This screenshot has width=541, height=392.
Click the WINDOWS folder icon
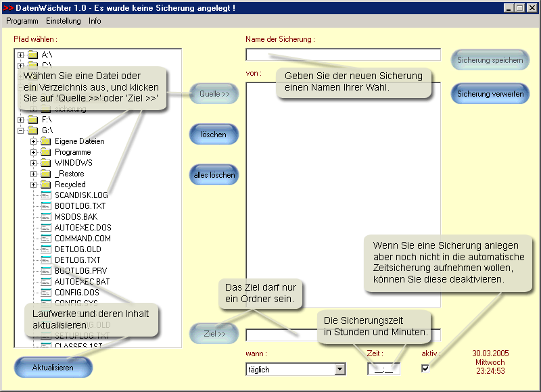click(x=46, y=163)
